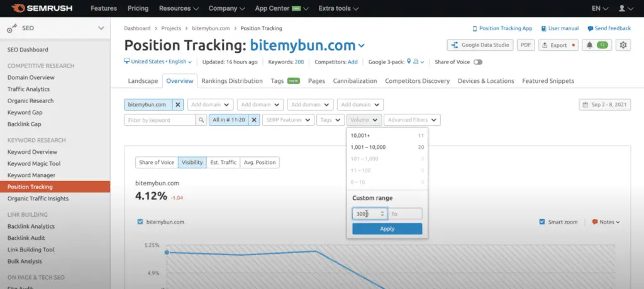Select the Avg. Position metric button
The height and width of the screenshot is (289, 644).
pos(260,162)
